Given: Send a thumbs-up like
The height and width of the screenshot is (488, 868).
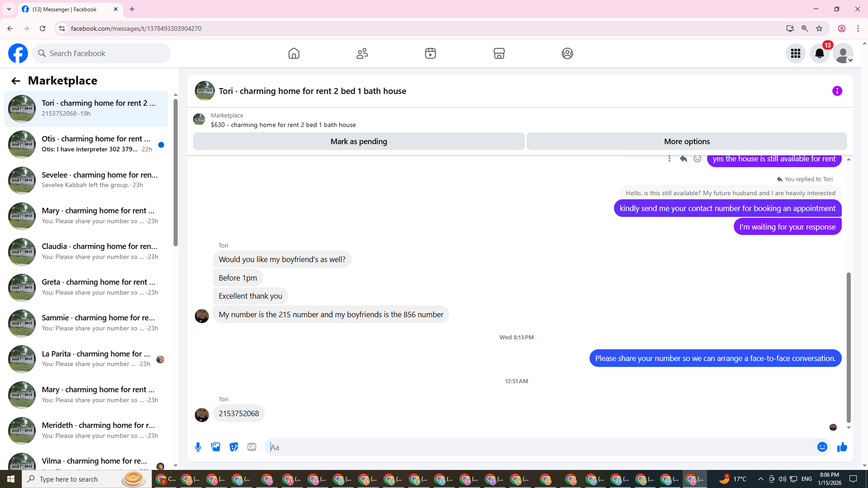Looking at the screenshot, I should pos(842,447).
